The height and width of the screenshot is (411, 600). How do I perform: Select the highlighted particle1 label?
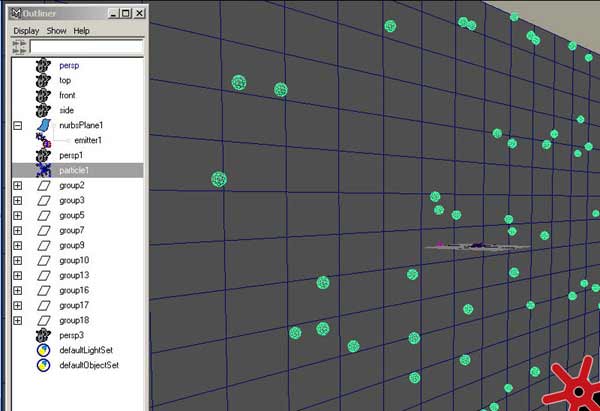point(74,170)
